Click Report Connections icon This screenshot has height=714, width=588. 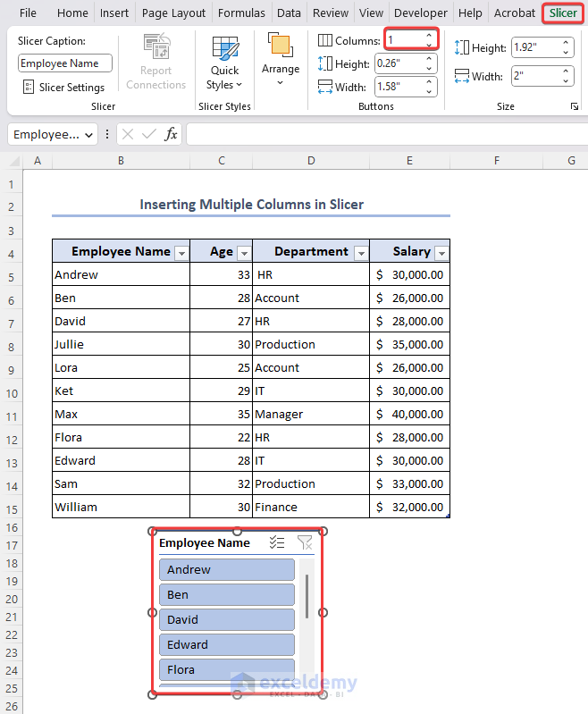click(x=155, y=63)
